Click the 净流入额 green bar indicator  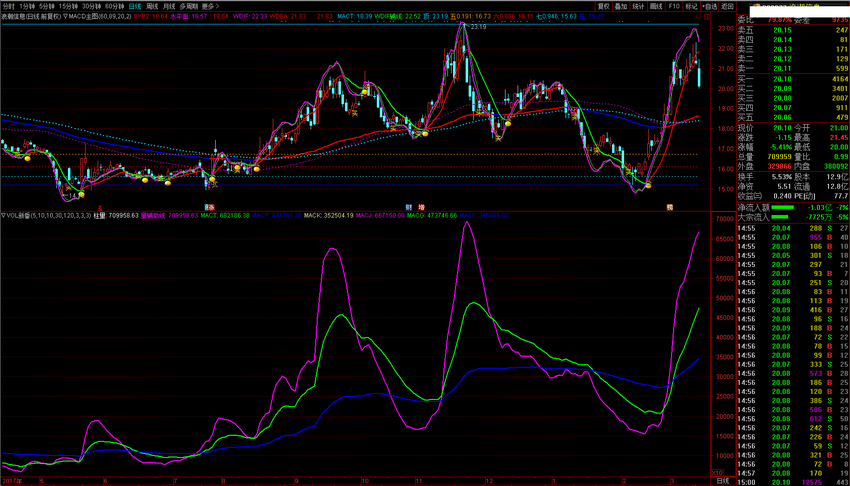pos(782,207)
